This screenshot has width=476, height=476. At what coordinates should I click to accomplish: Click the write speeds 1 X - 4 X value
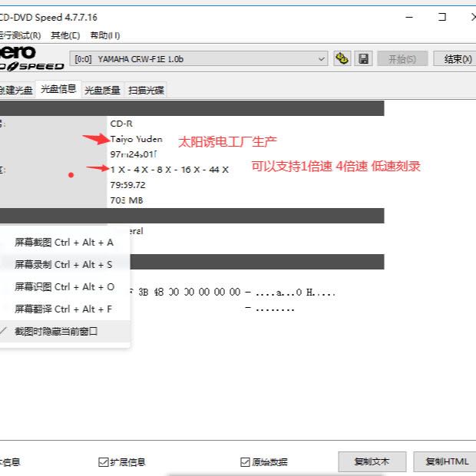(170, 170)
